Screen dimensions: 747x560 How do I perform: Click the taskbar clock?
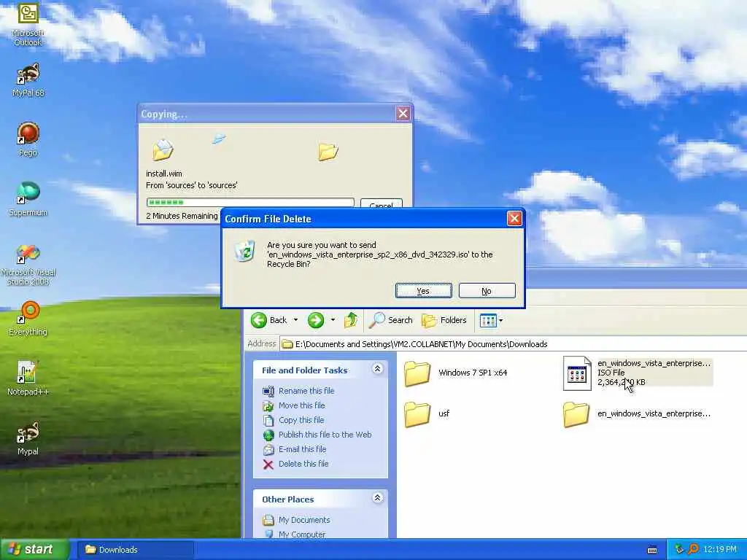(720, 550)
